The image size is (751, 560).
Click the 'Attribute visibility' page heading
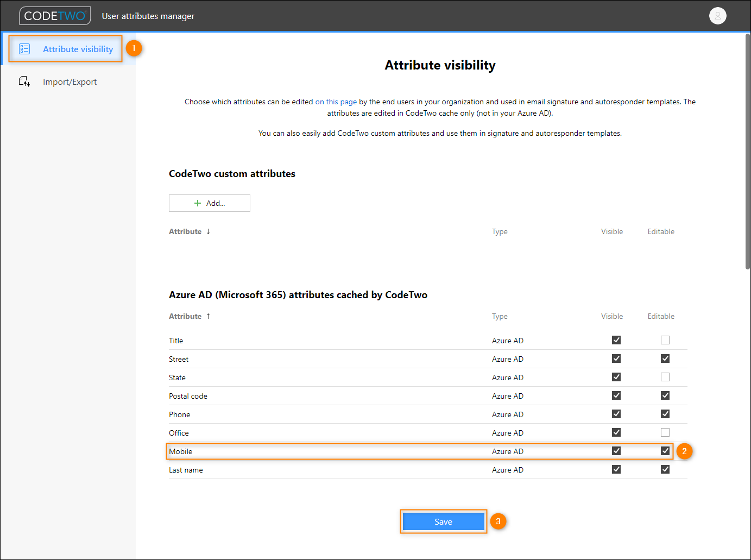[440, 65]
